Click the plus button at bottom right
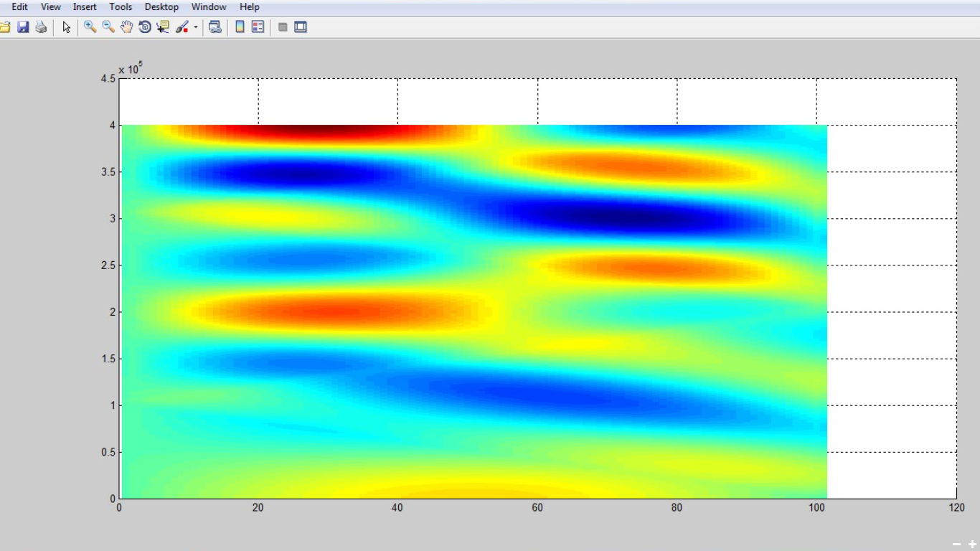The image size is (980, 551). point(972,545)
